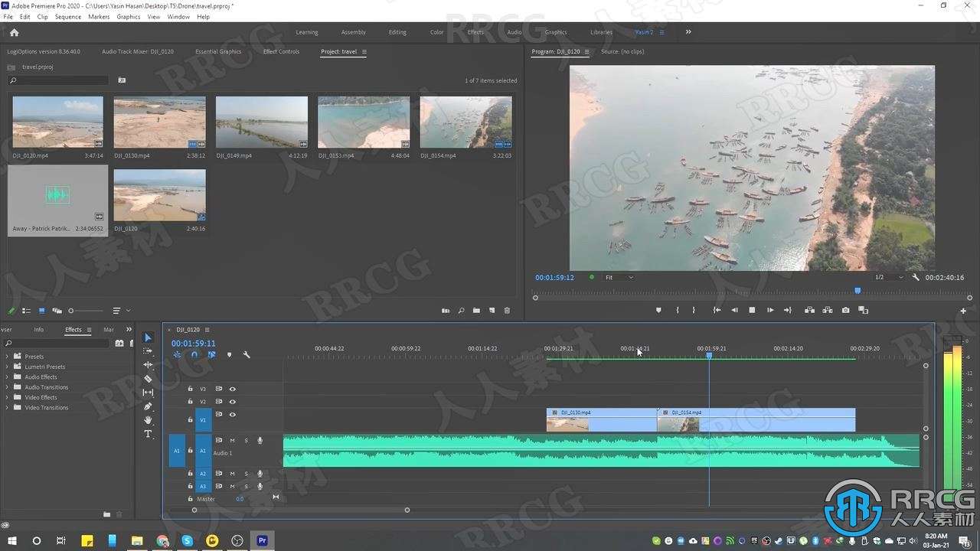Adjust project thumbnail zoom slider
Viewport: 980px width, 551px height.
tap(71, 311)
